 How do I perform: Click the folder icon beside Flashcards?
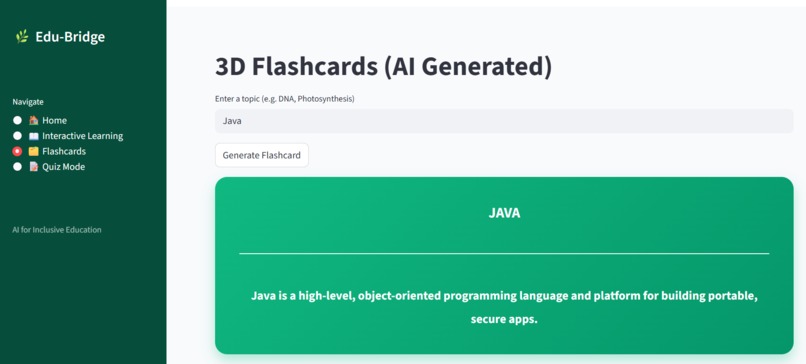pos(33,152)
